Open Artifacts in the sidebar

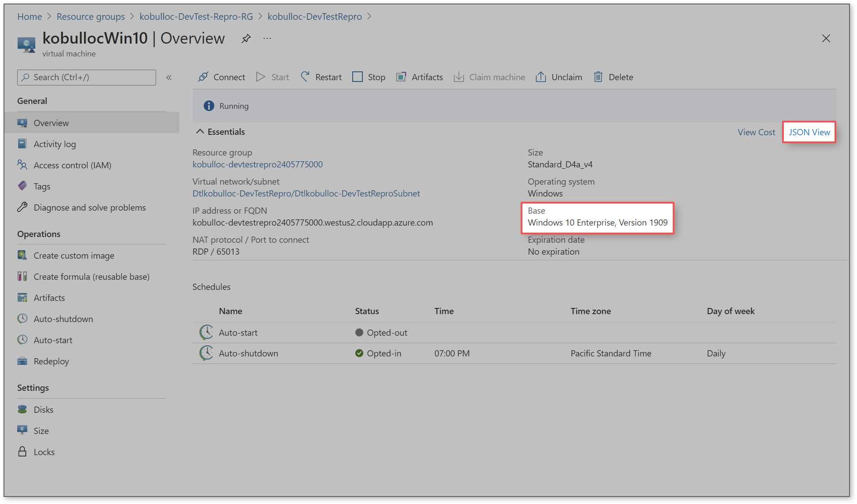point(49,298)
